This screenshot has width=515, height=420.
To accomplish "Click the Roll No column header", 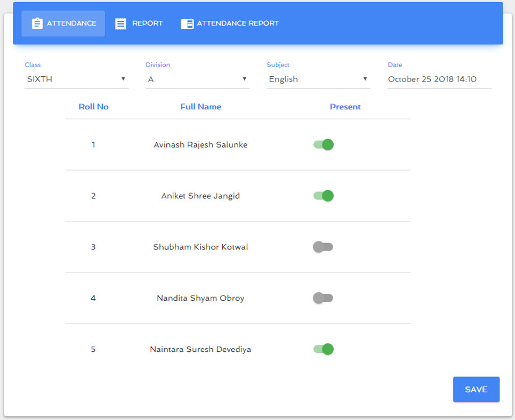I will [x=93, y=107].
